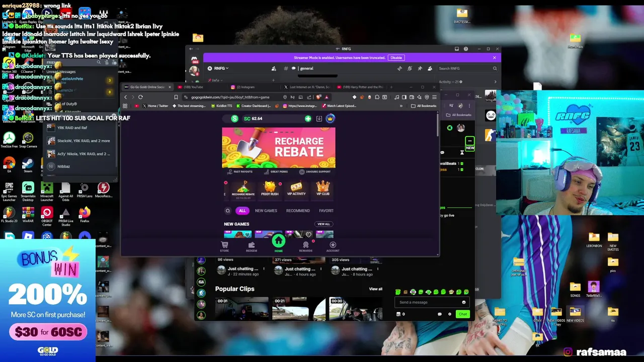Open FL Studio 20 shortcut
This screenshot has height=362, width=644.
tap(9, 215)
